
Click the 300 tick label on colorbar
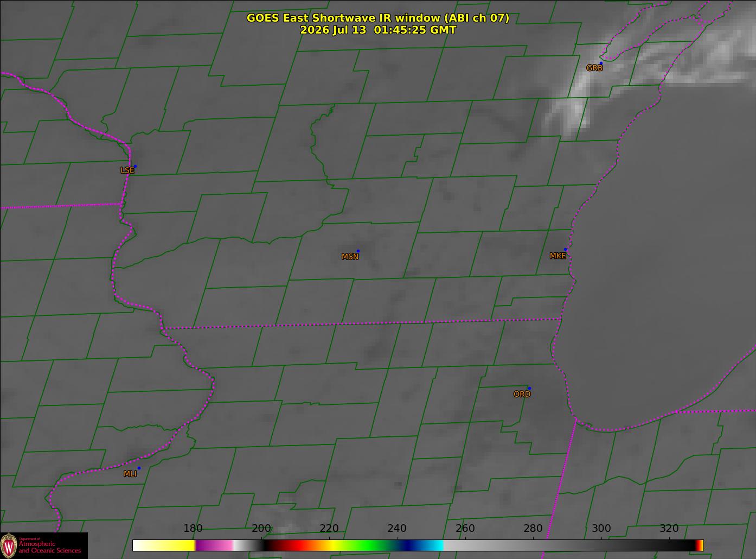coord(601,529)
